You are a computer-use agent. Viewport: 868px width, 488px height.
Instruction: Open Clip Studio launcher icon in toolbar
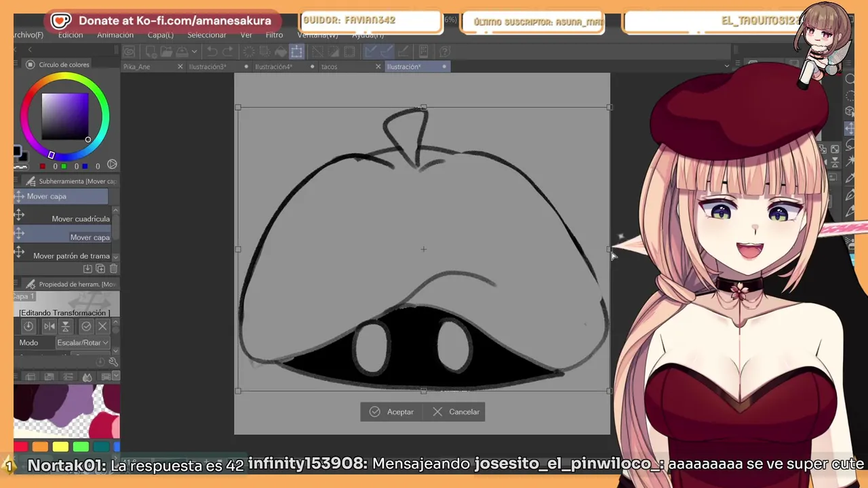coord(128,52)
